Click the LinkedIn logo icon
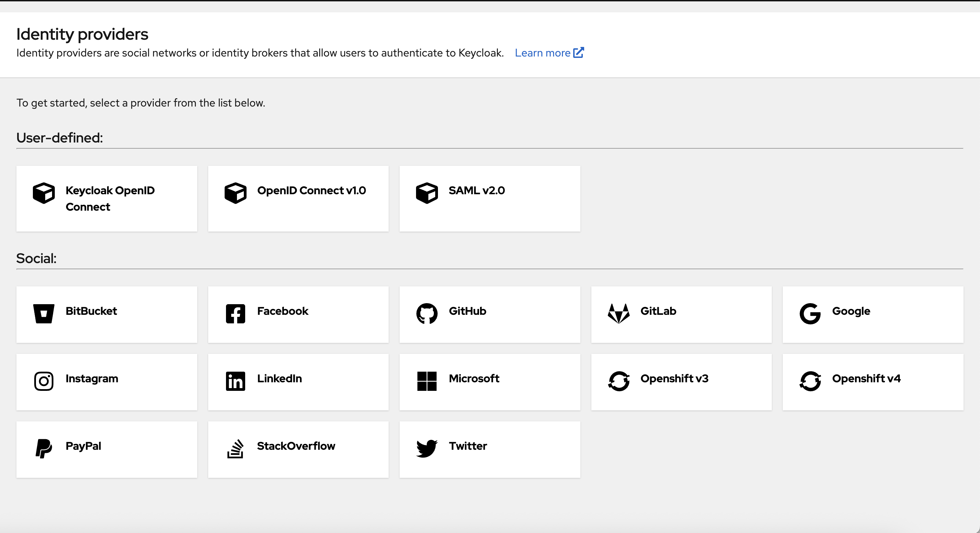 point(236,381)
